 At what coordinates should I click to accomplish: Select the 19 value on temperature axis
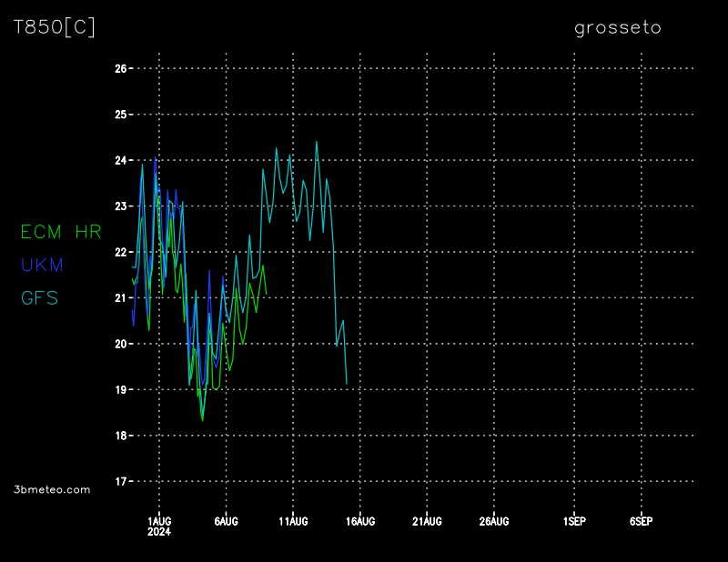(x=120, y=389)
